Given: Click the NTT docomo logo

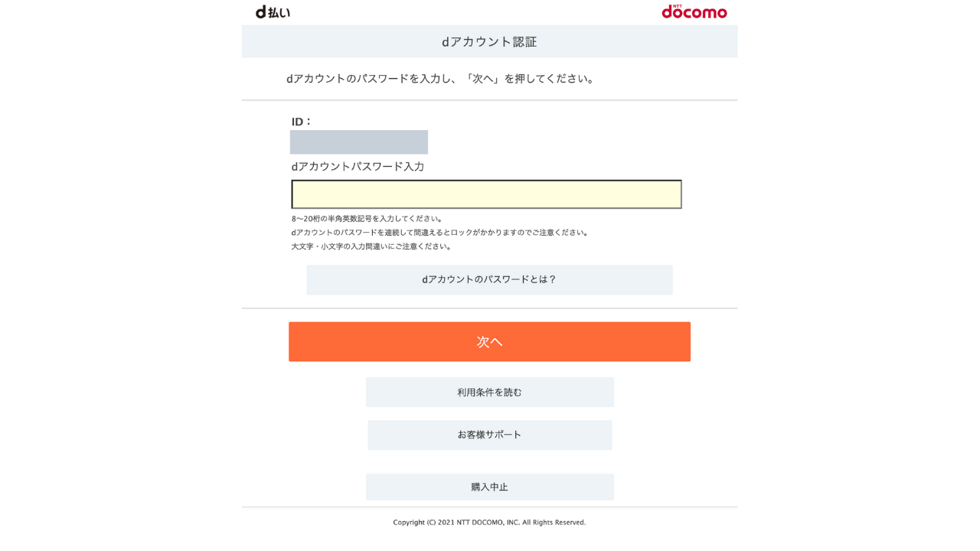Looking at the screenshot, I should click(x=694, y=11).
